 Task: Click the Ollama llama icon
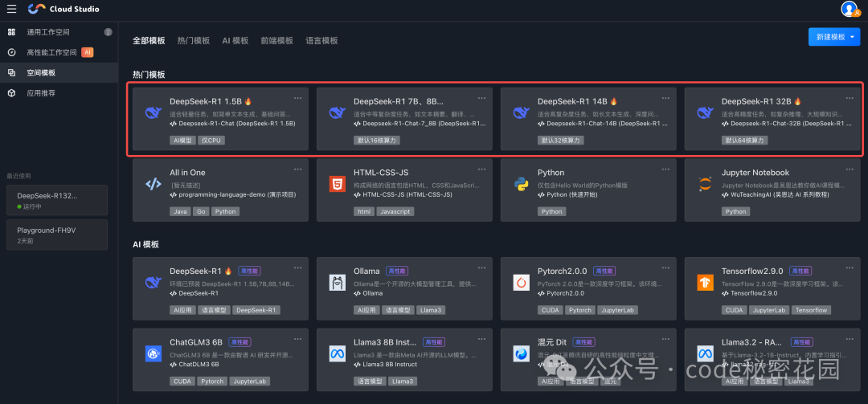coord(337,282)
